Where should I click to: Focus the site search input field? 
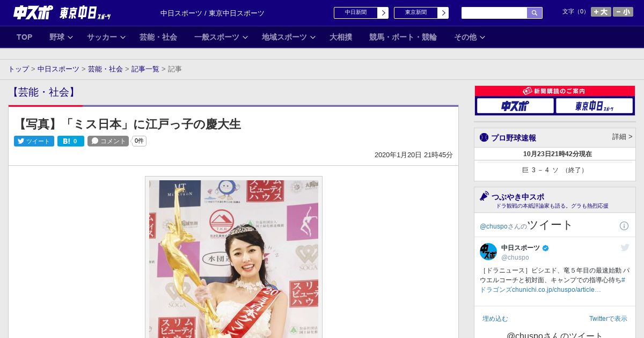494,13
